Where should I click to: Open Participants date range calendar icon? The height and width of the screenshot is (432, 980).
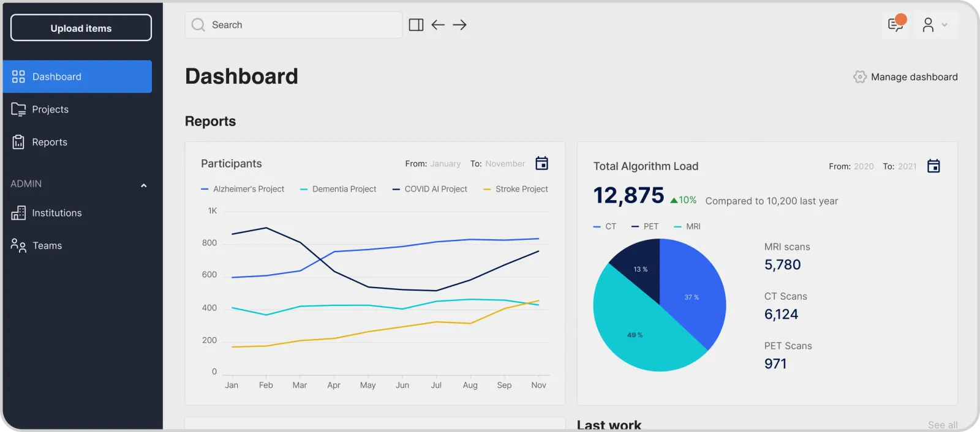[541, 163]
